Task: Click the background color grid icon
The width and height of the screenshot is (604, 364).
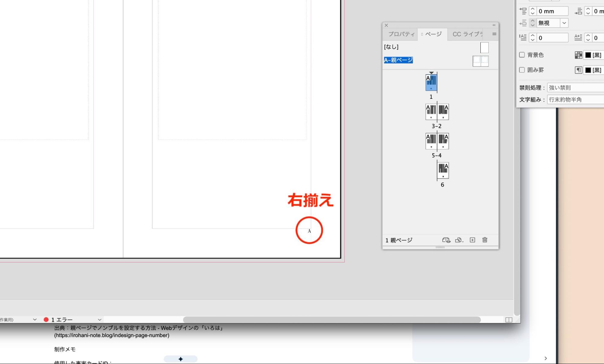Action: click(x=578, y=55)
